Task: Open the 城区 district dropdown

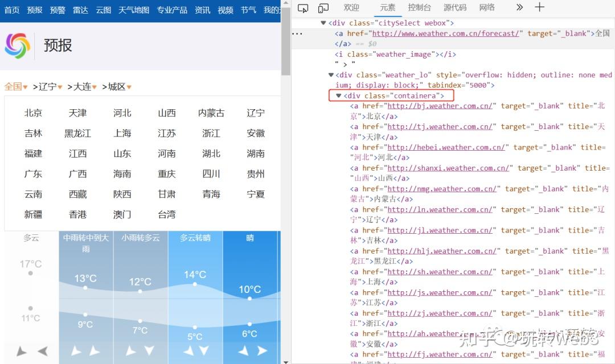Action: (x=118, y=86)
